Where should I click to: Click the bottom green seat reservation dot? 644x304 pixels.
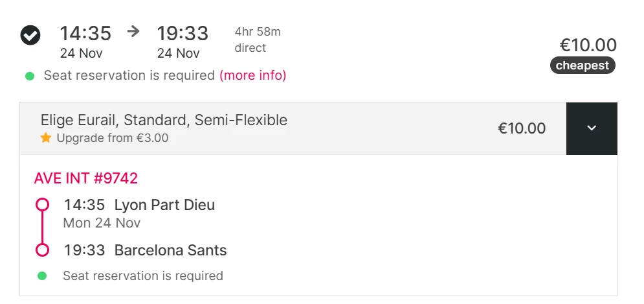click(42, 275)
